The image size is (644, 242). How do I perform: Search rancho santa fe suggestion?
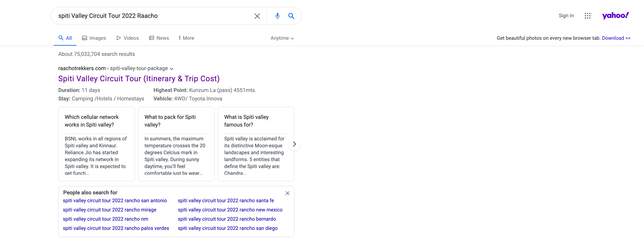pyautogui.click(x=226, y=201)
